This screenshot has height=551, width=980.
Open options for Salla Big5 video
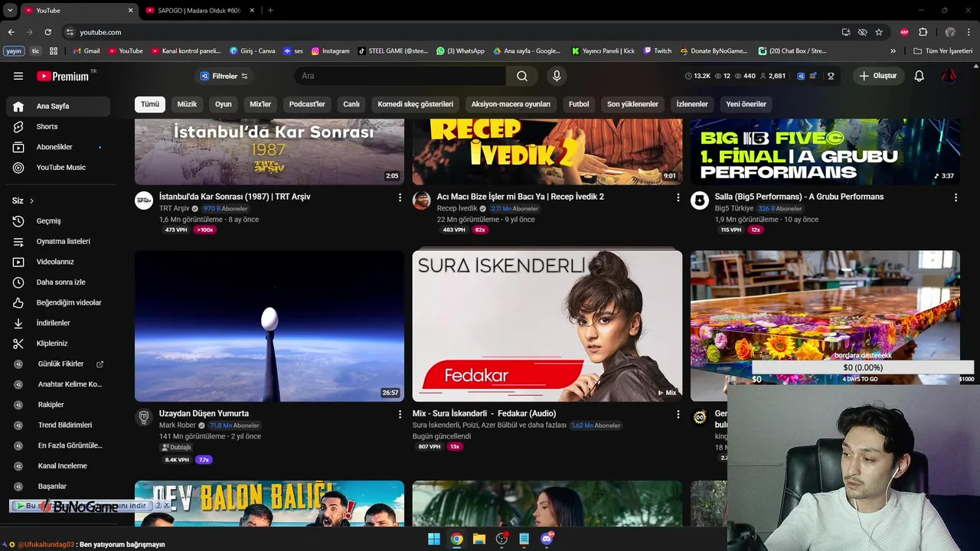955,197
